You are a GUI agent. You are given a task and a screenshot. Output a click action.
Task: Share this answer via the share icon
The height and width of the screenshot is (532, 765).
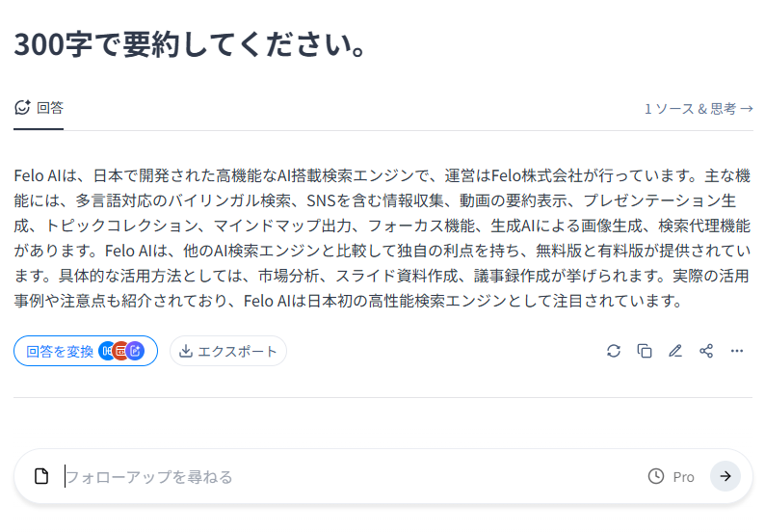[706, 351]
